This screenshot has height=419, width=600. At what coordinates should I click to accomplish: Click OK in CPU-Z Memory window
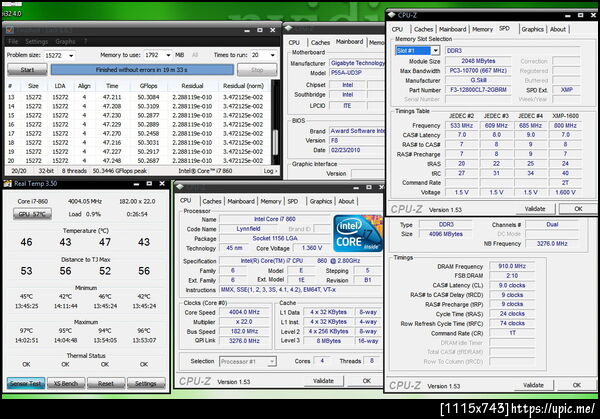coord(577,385)
